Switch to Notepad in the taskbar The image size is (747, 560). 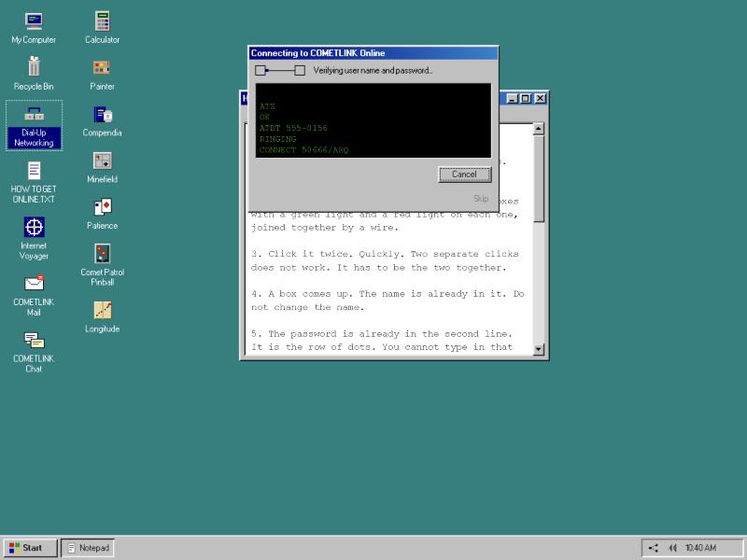pyautogui.click(x=88, y=548)
